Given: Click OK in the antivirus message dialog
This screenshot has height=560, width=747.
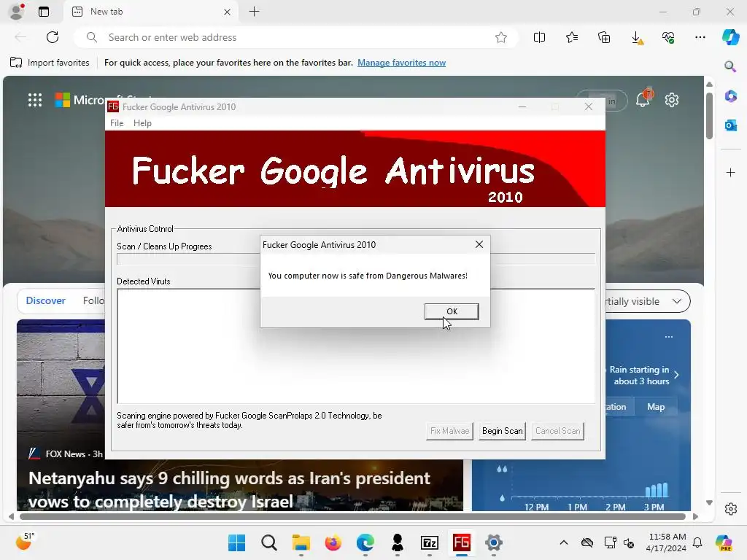Looking at the screenshot, I should 452,311.
